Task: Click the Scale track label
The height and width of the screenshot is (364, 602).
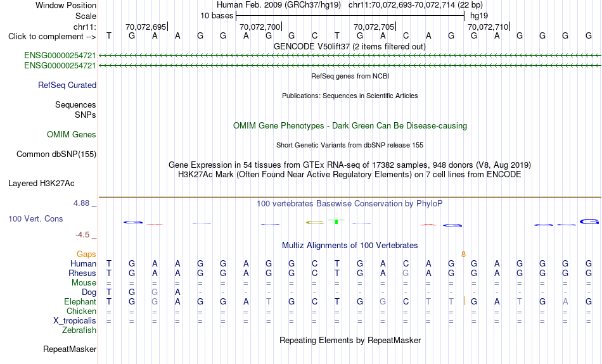Action: (86, 16)
